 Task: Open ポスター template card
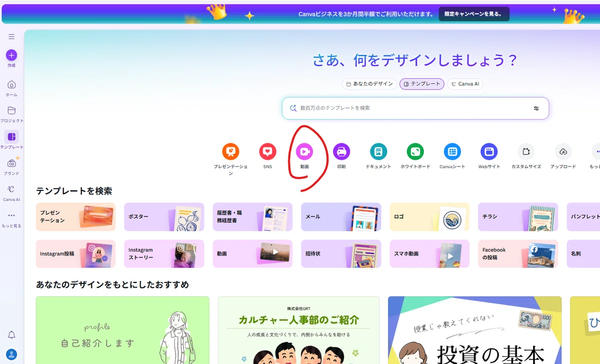coord(164,217)
